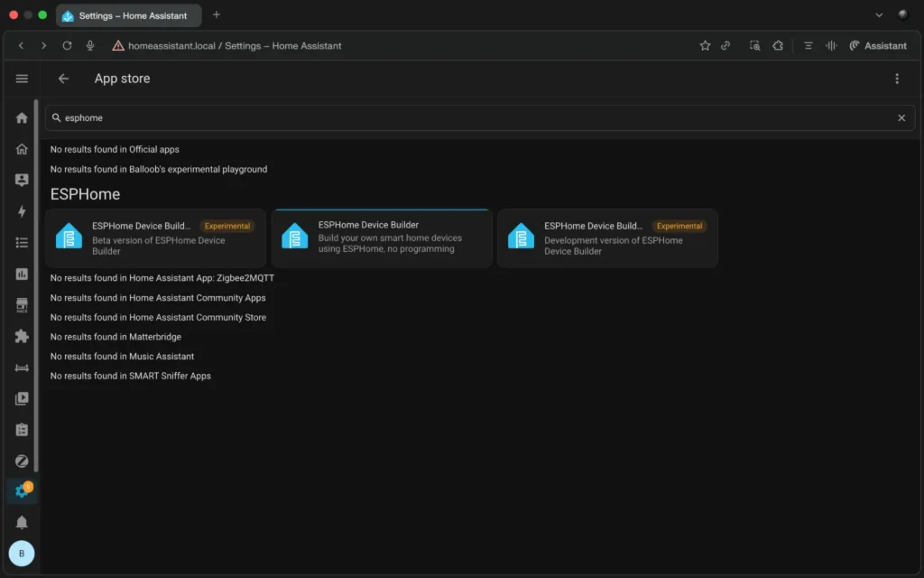This screenshot has width=924, height=578.
Task: Open the stable ESPHome Device Builder card
Action: [382, 238]
